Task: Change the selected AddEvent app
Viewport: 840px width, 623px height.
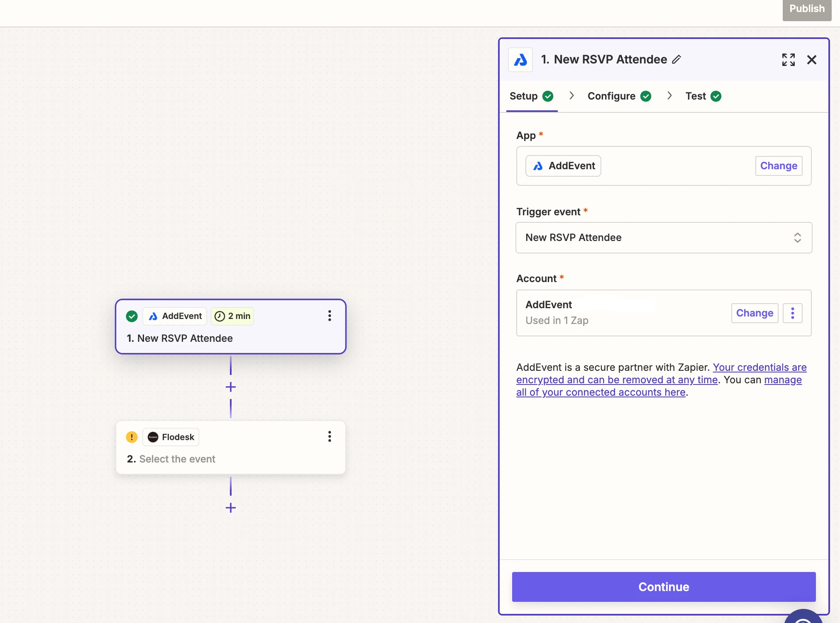Action: tap(778, 166)
